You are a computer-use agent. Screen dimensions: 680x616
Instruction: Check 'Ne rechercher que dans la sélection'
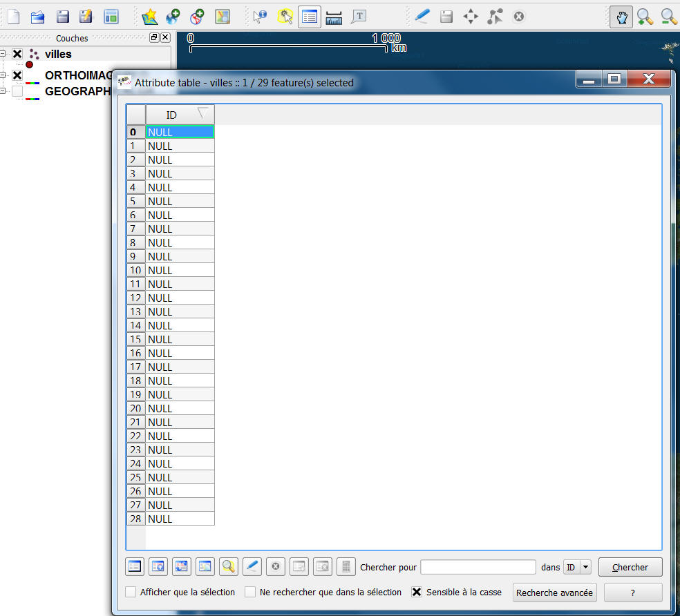click(251, 592)
